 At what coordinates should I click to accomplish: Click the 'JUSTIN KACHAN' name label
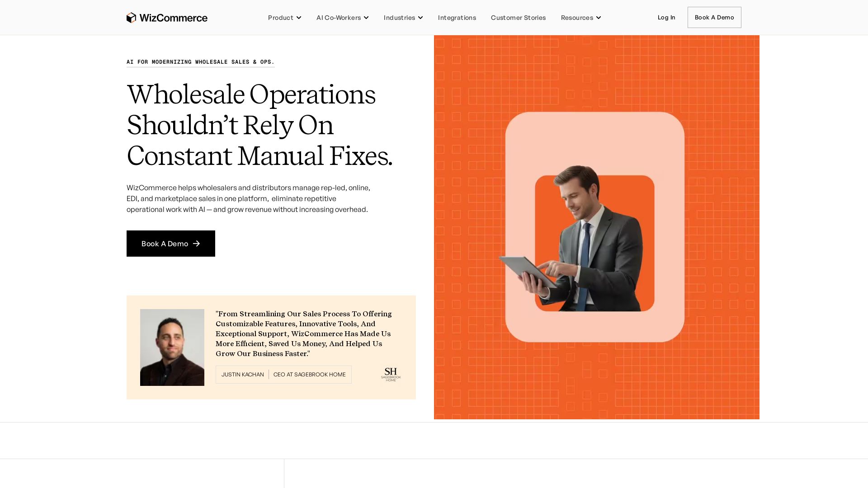[243, 375]
